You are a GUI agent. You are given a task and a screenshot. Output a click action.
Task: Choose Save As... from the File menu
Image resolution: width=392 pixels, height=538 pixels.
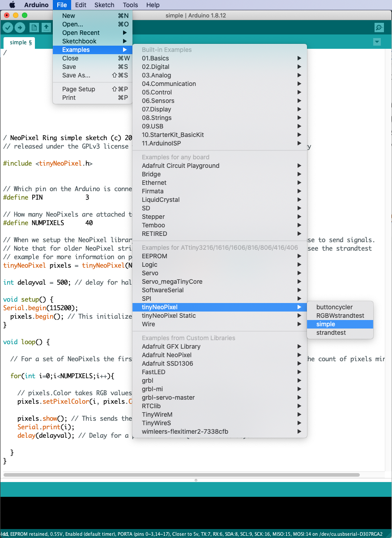[x=93, y=75]
